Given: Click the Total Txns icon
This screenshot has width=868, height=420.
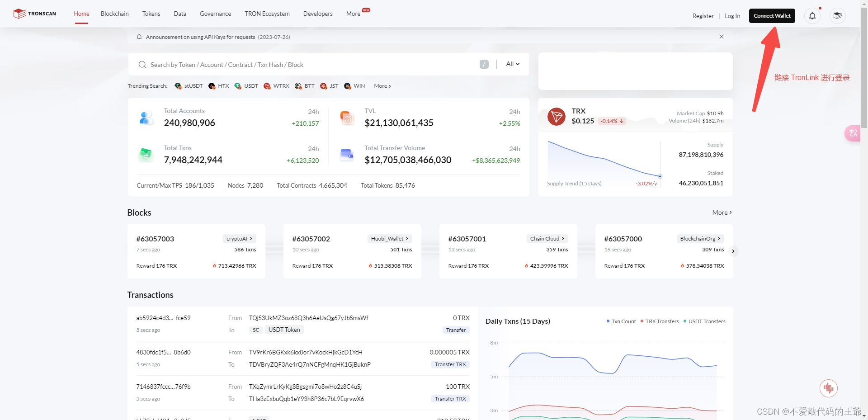Looking at the screenshot, I should coord(146,155).
